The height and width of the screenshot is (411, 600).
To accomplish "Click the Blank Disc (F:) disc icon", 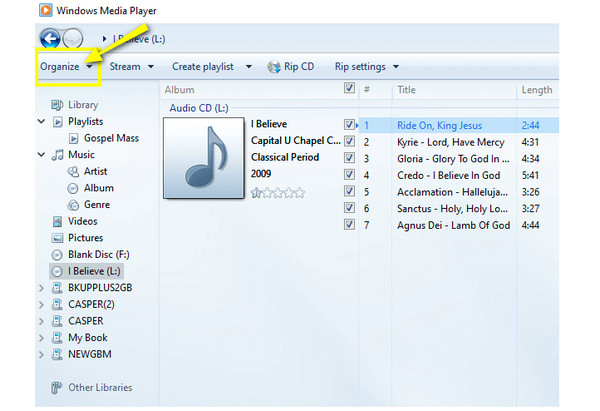I will [57, 255].
